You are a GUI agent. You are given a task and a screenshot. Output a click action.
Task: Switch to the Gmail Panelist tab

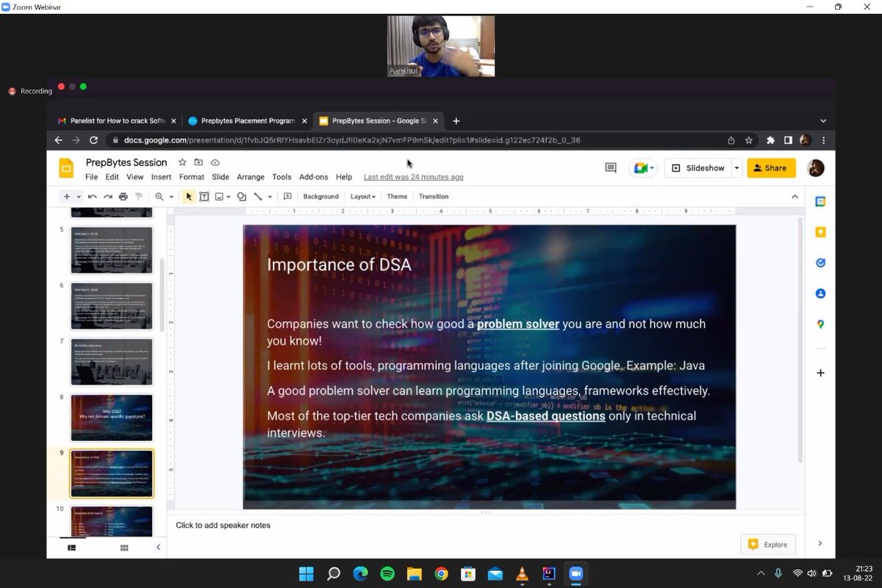coord(118,121)
